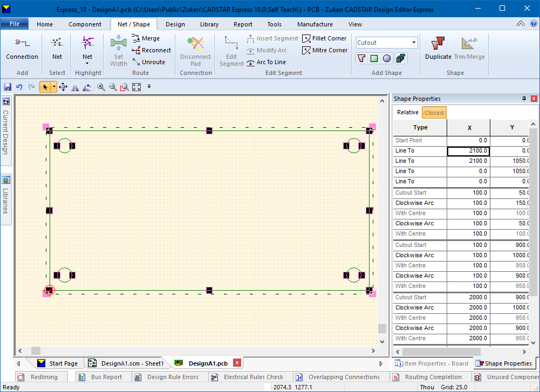Click the Highlight Net icon
The height and width of the screenshot is (392, 540).
[x=87, y=43]
